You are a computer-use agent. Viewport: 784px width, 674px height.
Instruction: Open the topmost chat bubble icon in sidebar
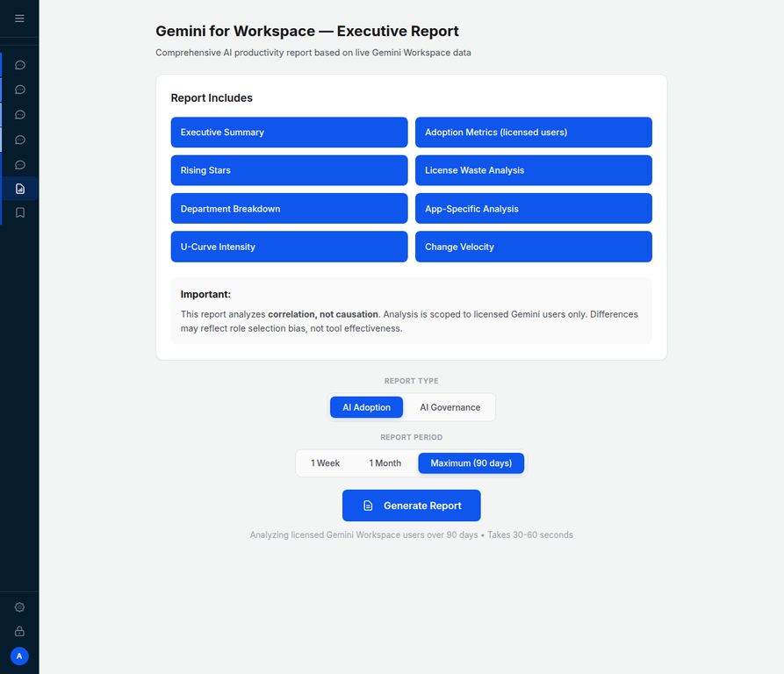20,65
